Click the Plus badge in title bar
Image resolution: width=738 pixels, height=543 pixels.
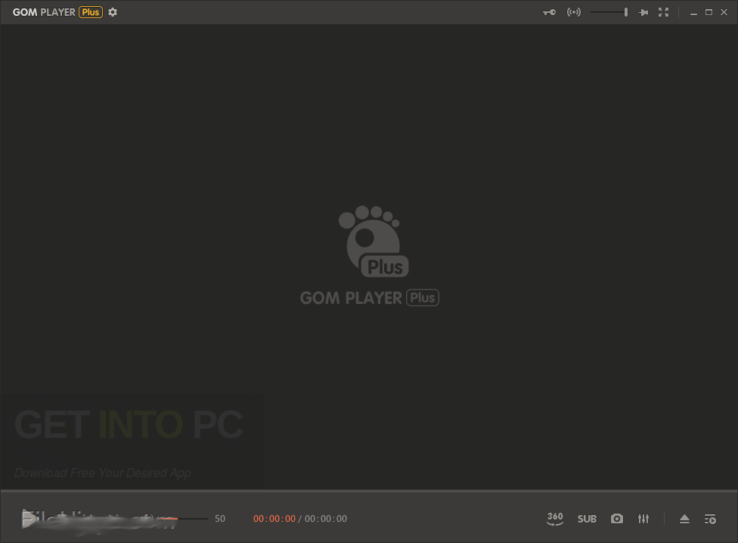pos(90,12)
